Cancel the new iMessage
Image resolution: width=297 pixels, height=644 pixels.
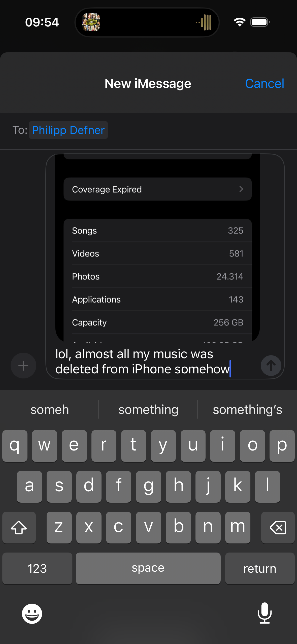click(265, 84)
